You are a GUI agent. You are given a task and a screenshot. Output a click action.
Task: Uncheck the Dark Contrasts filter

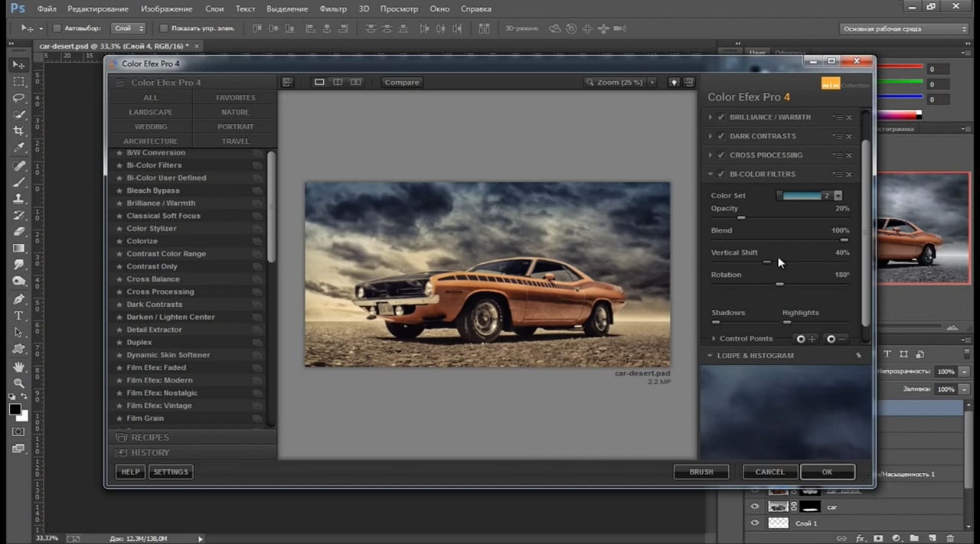point(721,136)
